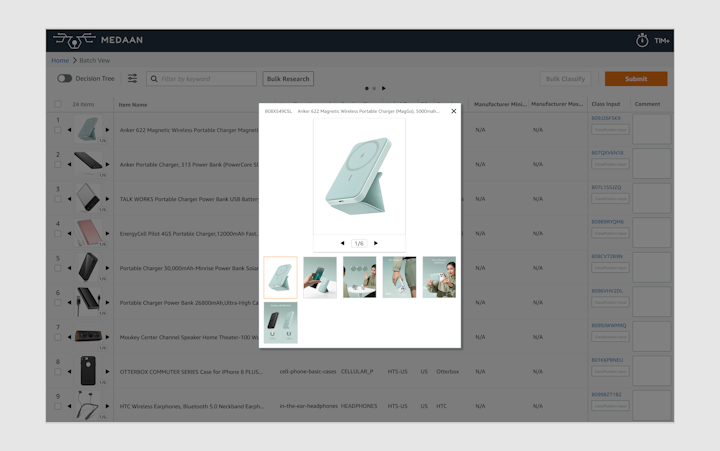720x451 pixels.
Task: Check the checkbox for row 9
Action: pos(58,406)
